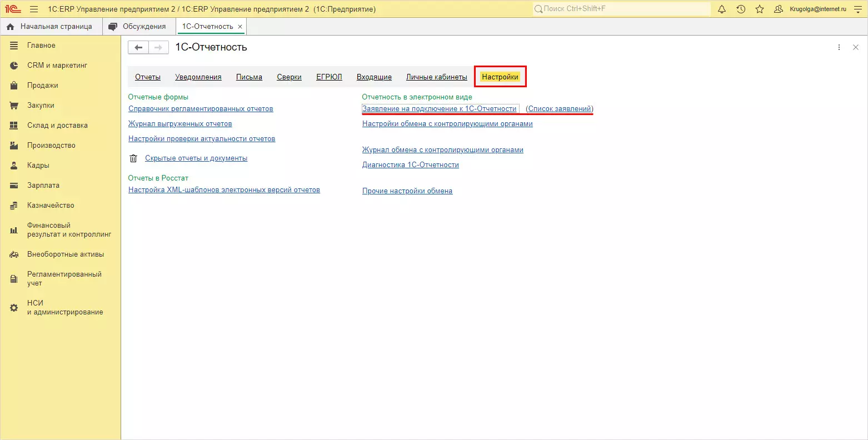Image resolution: width=868 pixels, height=440 pixels.
Task: Open the three-dot more options menu
Action: 839,48
